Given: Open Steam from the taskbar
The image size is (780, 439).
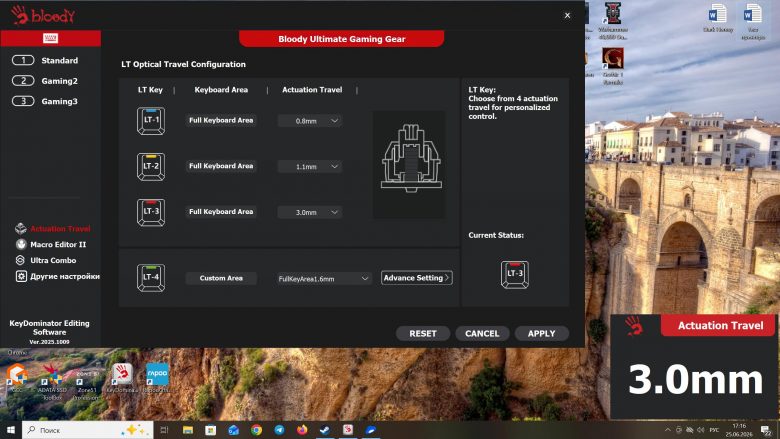Looking at the screenshot, I should tap(325, 430).
